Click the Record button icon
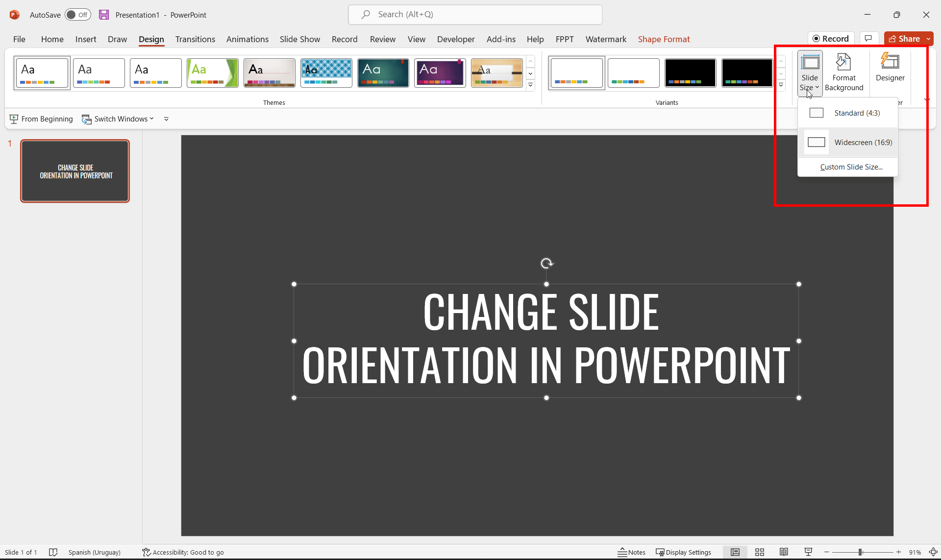941x560 pixels. [x=817, y=39]
